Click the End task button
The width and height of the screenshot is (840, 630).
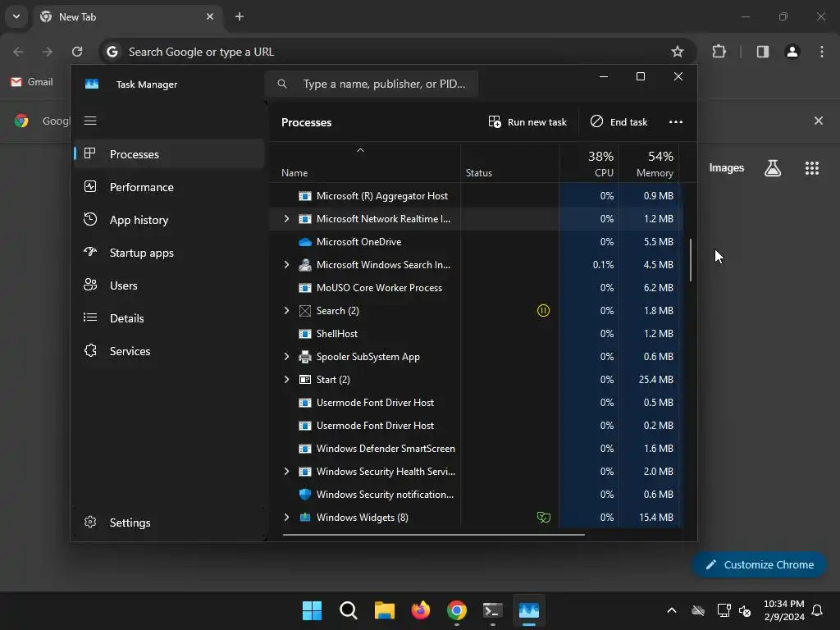(619, 122)
